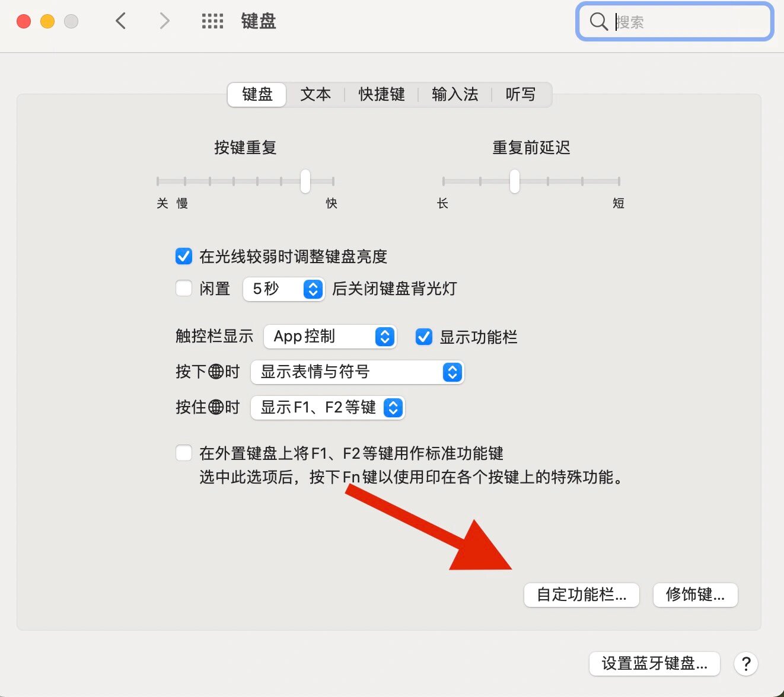
Task: Open the help question mark button
Action: (745, 664)
